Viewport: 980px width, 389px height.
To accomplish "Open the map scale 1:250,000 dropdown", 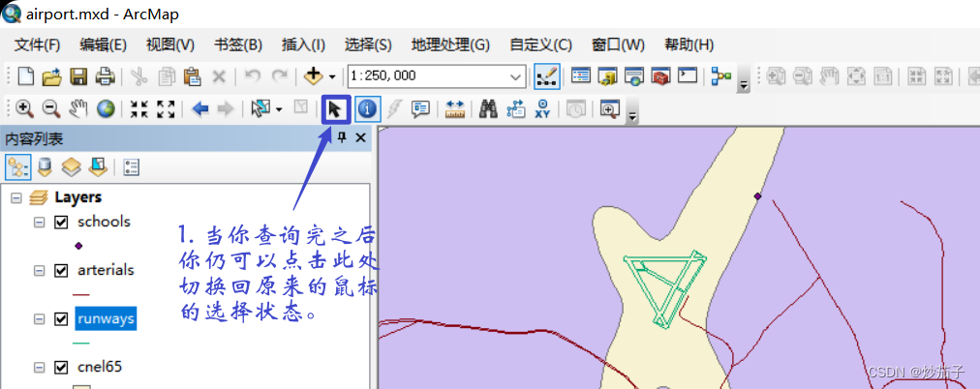I will point(515,76).
